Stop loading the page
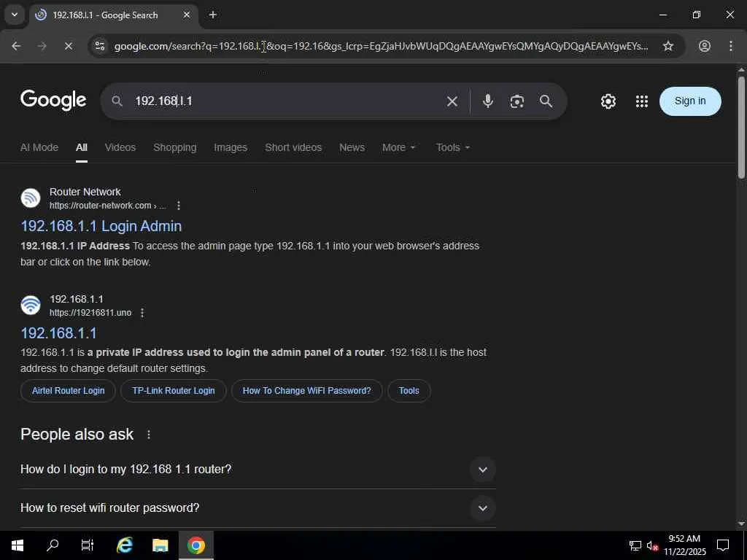This screenshot has width=747, height=560. pyautogui.click(x=68, y=46)
